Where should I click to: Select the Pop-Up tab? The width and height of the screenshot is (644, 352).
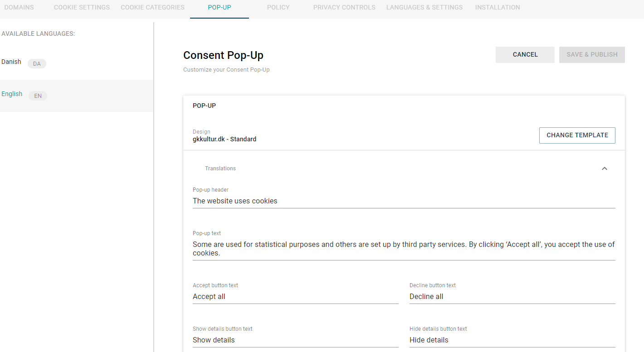point(220,7)
